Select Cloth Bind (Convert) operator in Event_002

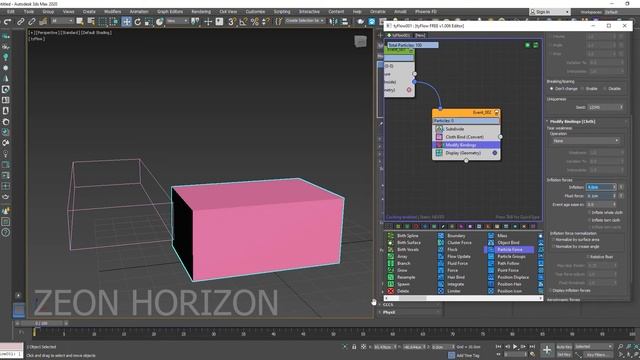[466, 137]
